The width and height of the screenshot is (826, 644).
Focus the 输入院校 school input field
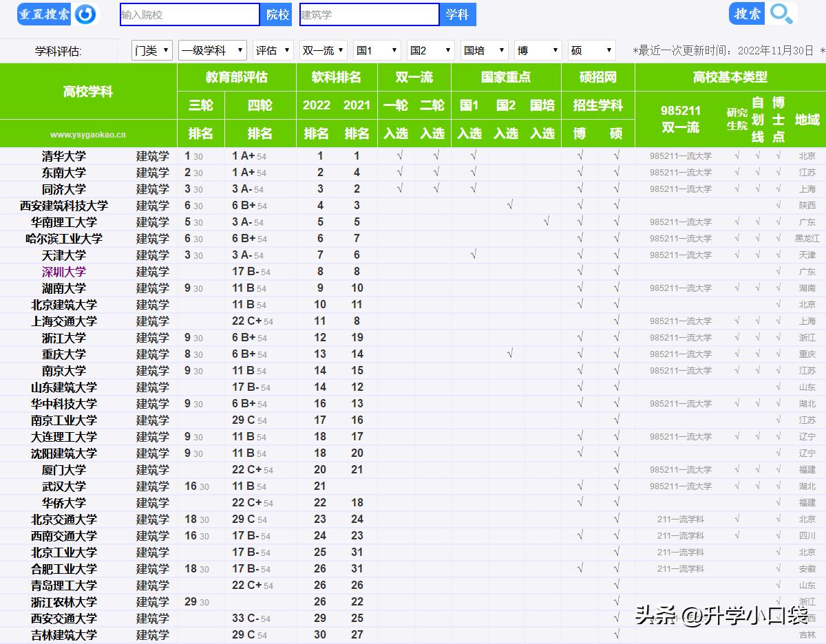[x=190, y=14]
